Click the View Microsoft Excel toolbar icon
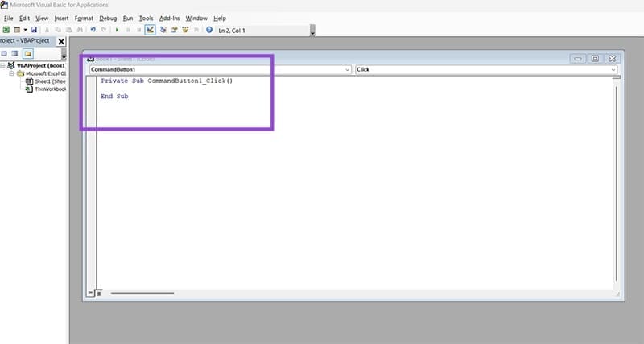This screenshot has width=644, height=344. [6, 30]
